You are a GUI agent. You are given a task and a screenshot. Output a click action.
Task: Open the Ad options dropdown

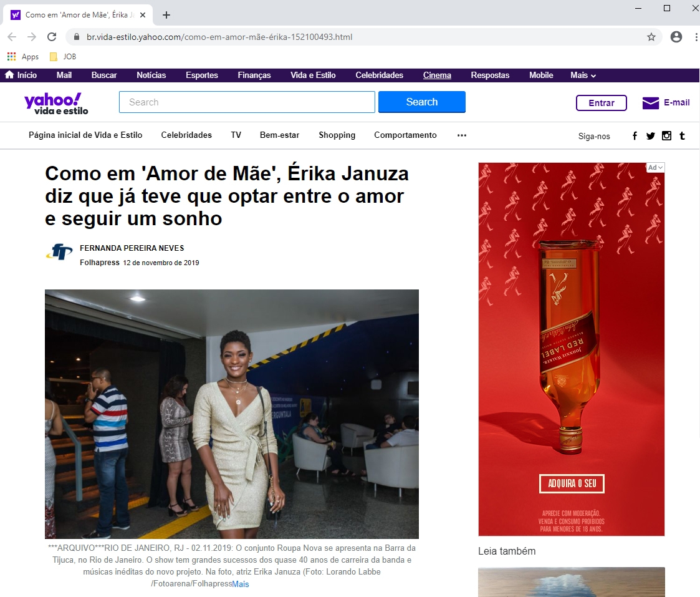click(x=655, y=167)
